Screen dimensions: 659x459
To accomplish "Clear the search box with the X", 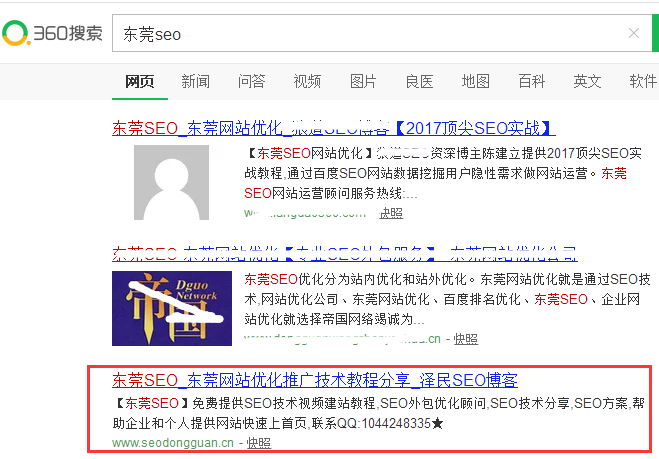I will [634, 33].
